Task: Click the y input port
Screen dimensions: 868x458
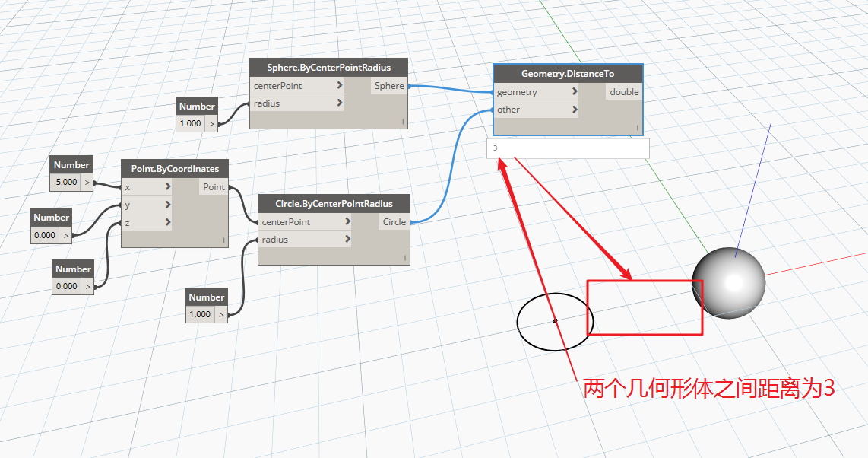Action: tap(147, 205)
